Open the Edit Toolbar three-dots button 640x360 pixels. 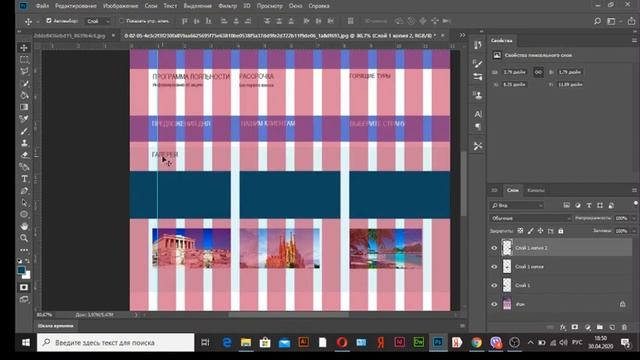click(x=24, y=250)
